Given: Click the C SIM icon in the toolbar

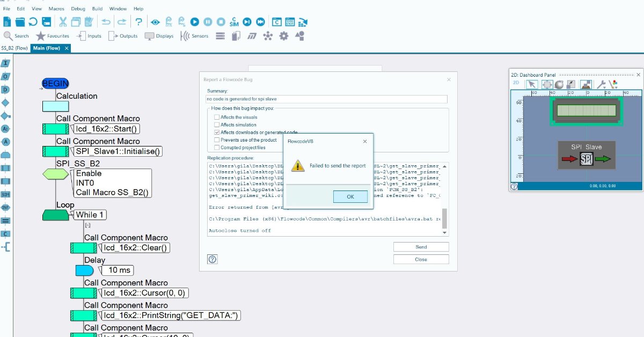Looking at the screenshot, I should pyautogui.click(x=234, y=22).
